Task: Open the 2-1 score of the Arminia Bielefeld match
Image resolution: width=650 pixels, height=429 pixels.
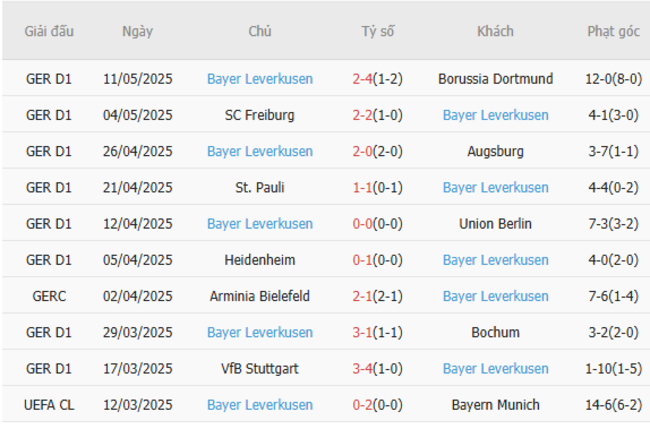Action: 362,296
